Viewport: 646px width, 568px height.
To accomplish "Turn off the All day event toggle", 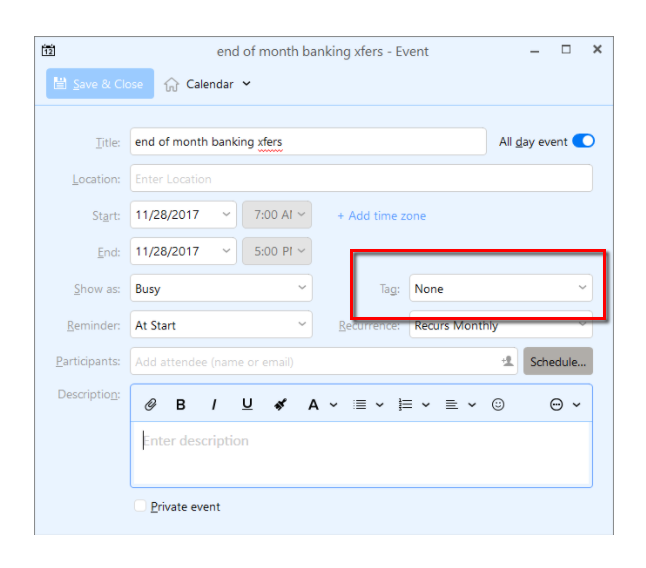I will pos(583,142).
